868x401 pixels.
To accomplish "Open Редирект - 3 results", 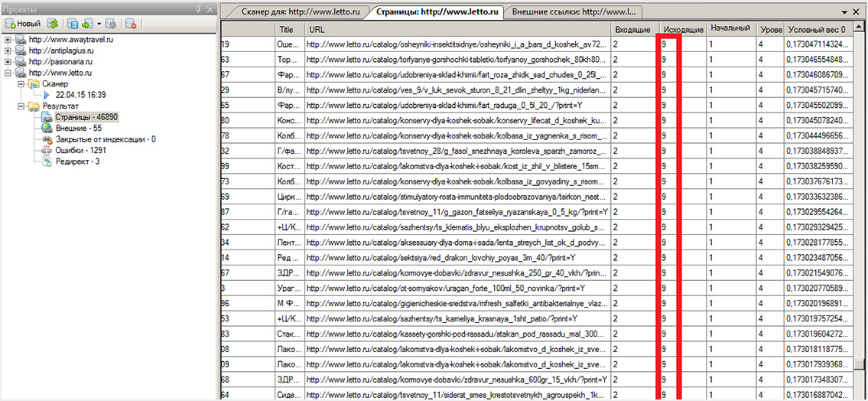I will click(x=76, y=161).
